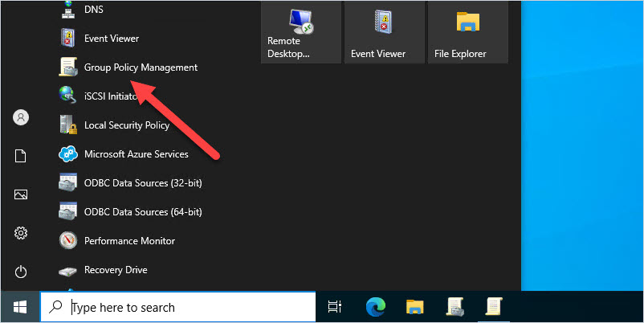This screenshot has width=644, height=323.
Task: Click the ODBC Data Sources (32-bit) icon
Action: (x=67, y=183)
